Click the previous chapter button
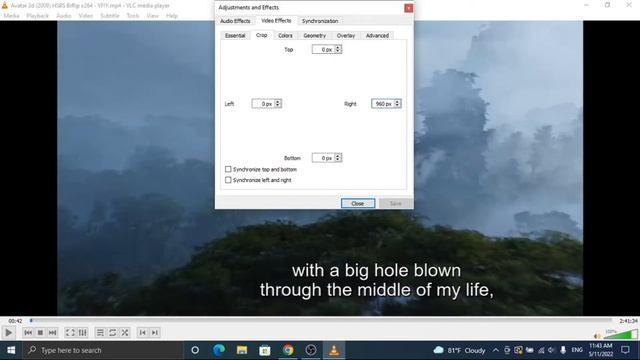 click(142, 333)
